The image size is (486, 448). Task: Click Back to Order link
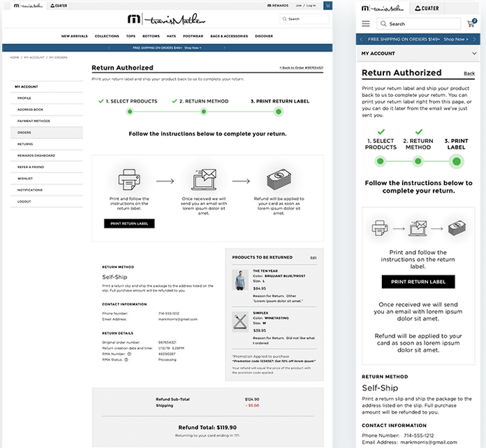coord(301,68)
